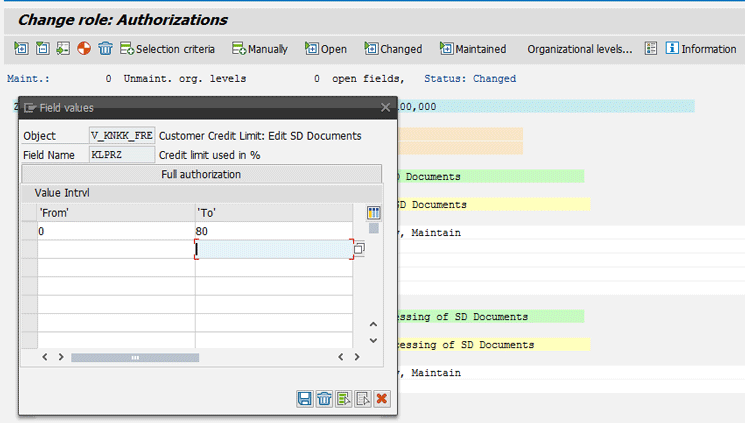The image size is (745, 423).
Task: Click the left-side scroll right arrow
Action: (61, 357)
